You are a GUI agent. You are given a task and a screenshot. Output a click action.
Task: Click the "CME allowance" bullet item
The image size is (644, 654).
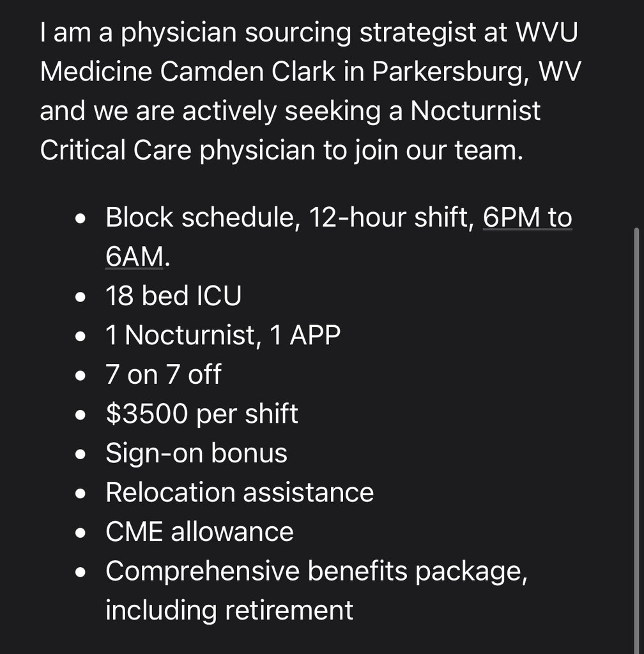[x=199, y=531]
